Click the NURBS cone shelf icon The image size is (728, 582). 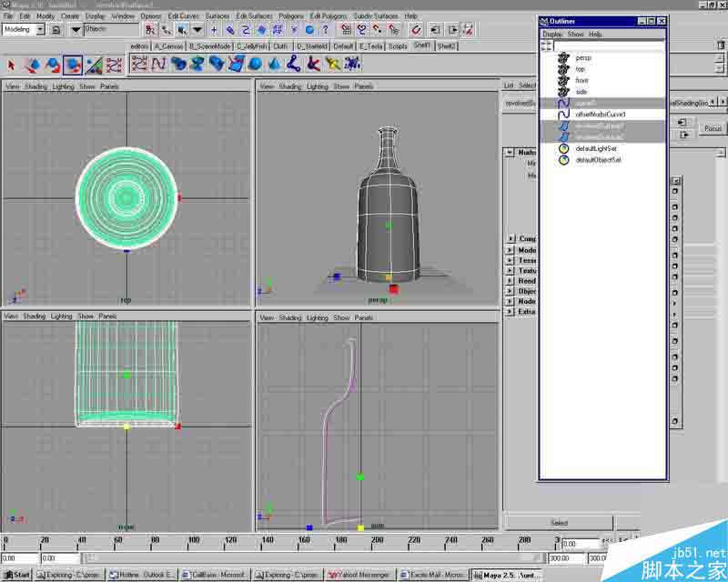tap(274, 64)
